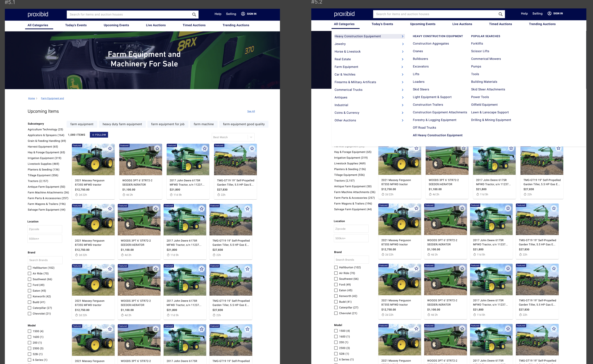Favorite the top-row TMG-GT19 tiller star in #5.1
The height and width of the screenshot is (364, 593).
point(252,149)
